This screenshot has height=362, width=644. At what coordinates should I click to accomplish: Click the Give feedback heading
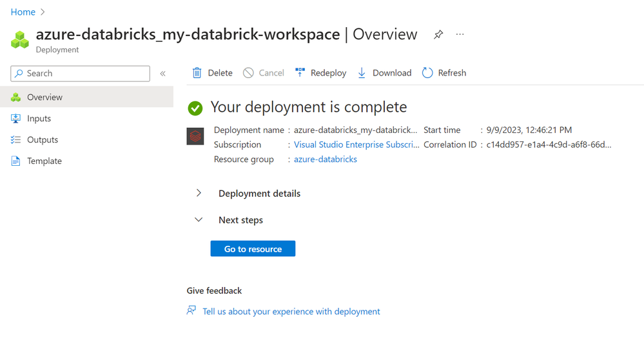(x=214, y=290)
